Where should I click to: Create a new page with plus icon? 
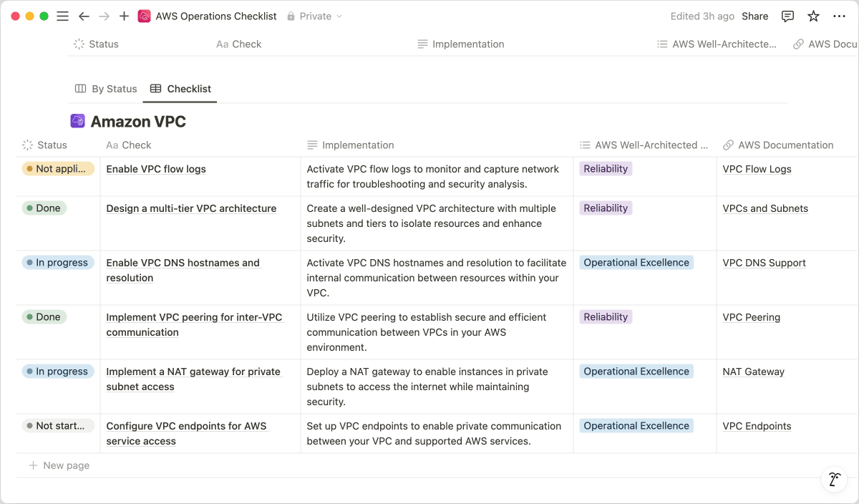pyautogui.click(x=124, y=16)
